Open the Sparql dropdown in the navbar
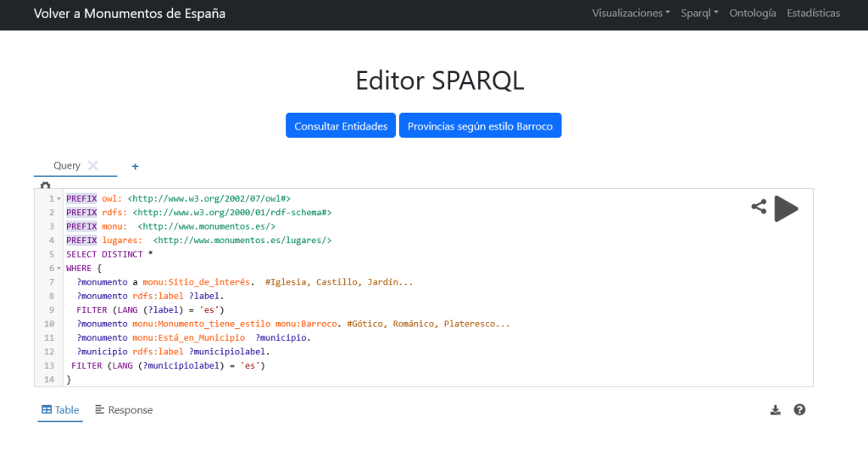Screen dimensions: 868x450 (699, 14)
